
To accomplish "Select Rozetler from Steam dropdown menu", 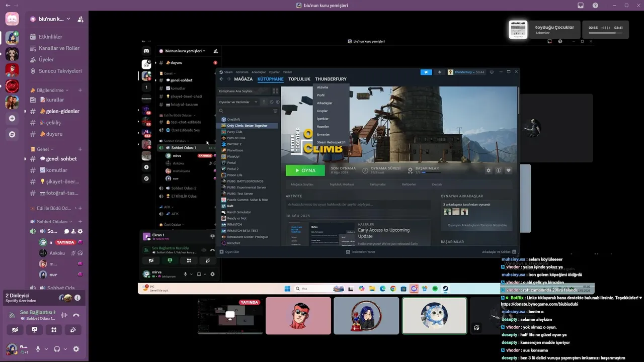I will coord(323,127).
